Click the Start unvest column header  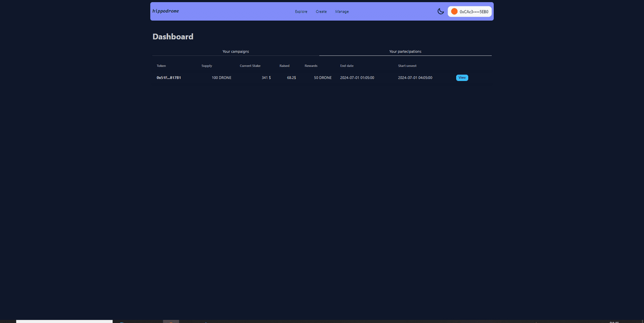pyautogui.click(x=407, y=66)
